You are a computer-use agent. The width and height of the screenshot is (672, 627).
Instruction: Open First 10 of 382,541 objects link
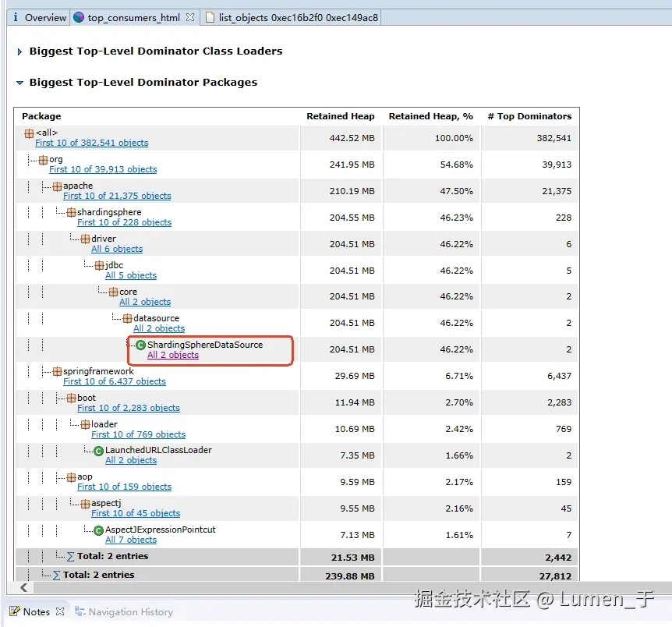[x=91, y=143]
